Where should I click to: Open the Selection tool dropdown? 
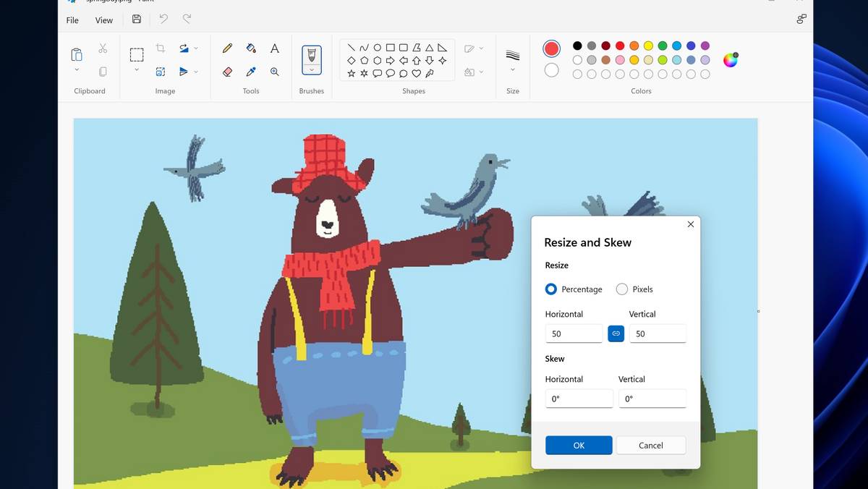[x=136, y=69]
